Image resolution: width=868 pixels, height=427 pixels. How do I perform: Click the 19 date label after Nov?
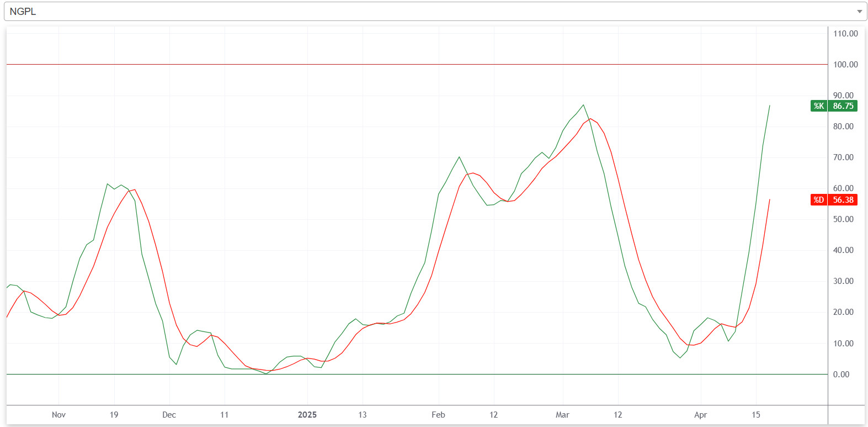114,415
